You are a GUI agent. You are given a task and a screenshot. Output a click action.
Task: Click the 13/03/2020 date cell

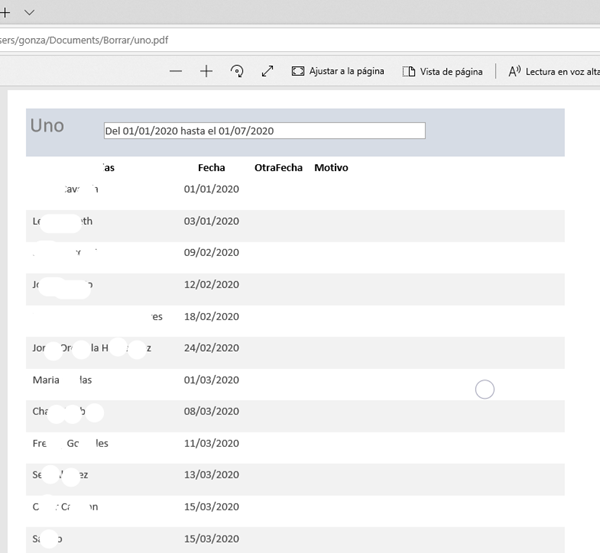pyautogui.click(x=211, y=475)
